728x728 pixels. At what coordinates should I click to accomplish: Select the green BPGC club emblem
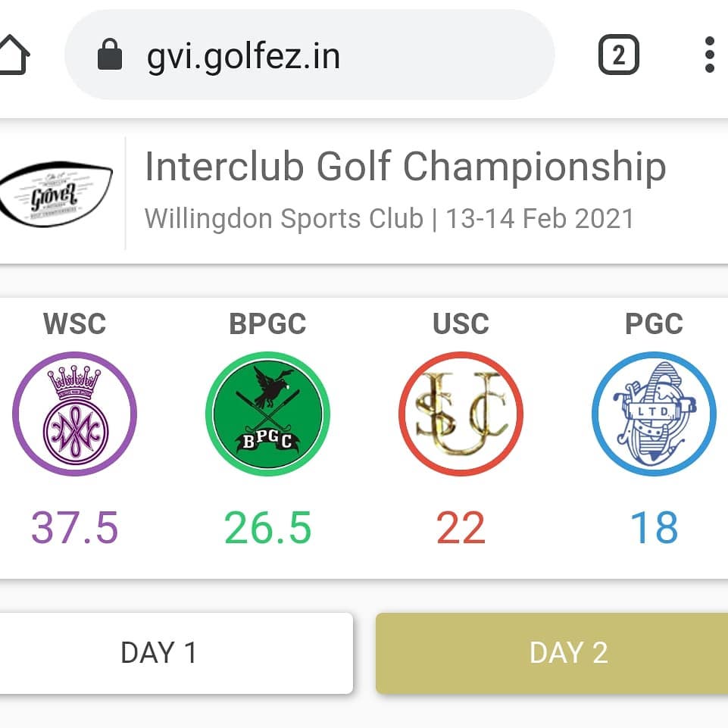pyautogui.click(x=268, y=414)
